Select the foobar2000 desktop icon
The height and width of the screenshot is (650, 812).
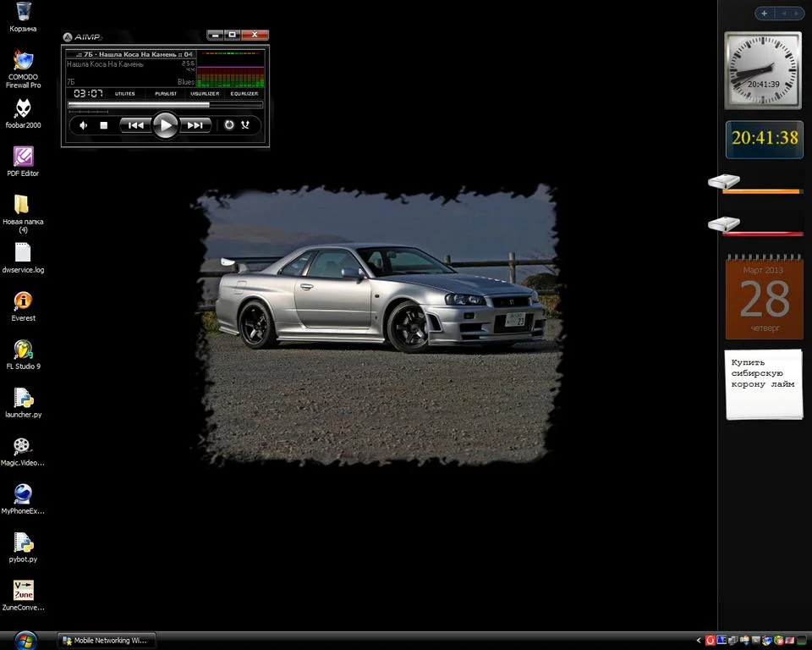pos(23,108)
